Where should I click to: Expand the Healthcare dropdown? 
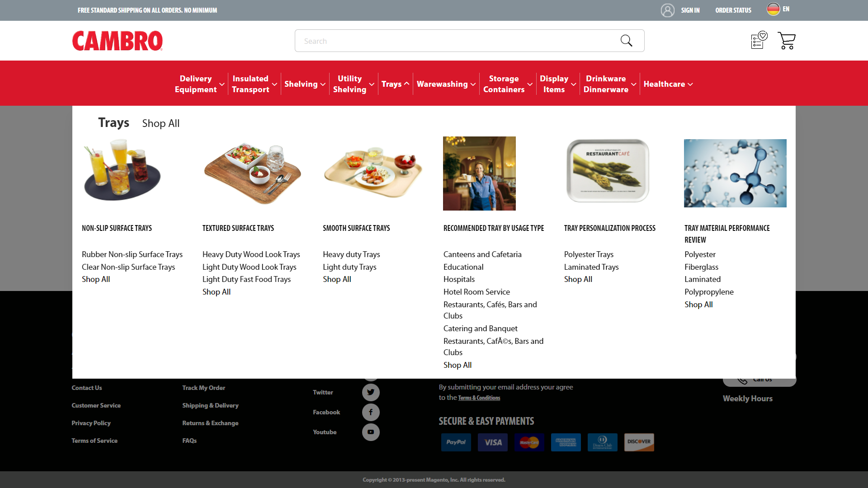tap(690, 84)
